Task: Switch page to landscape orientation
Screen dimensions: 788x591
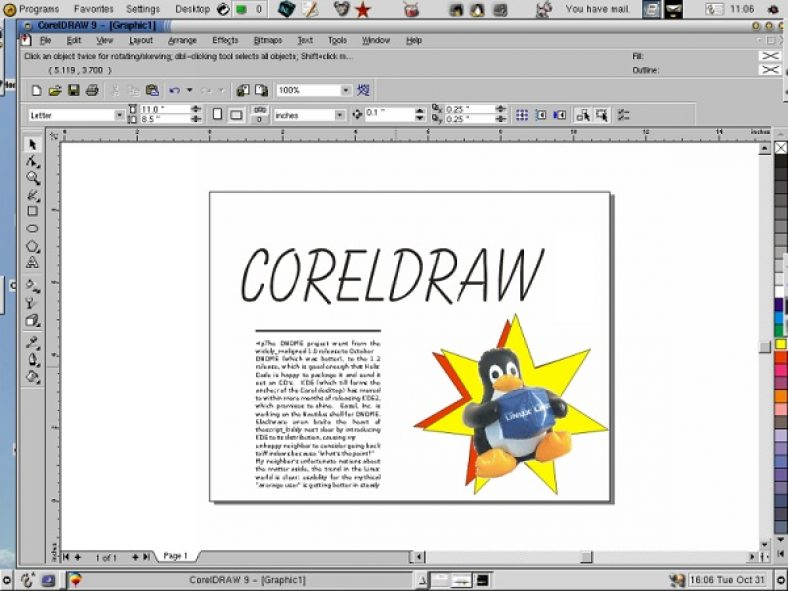Action: pyautogui.click(x=236, y=115)
